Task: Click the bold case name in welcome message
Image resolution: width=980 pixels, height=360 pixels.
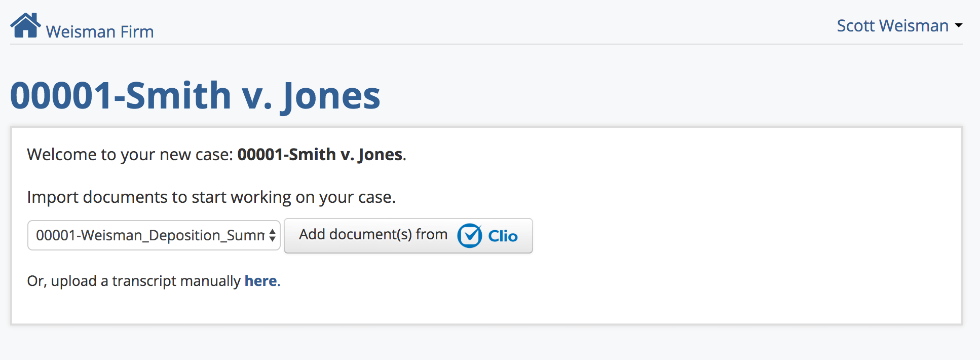Action: [x=320, y=155]
